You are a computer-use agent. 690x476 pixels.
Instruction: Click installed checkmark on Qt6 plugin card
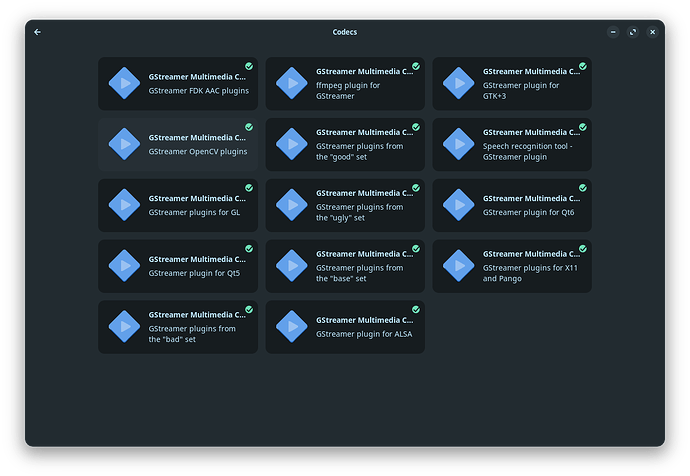(583, 188)
